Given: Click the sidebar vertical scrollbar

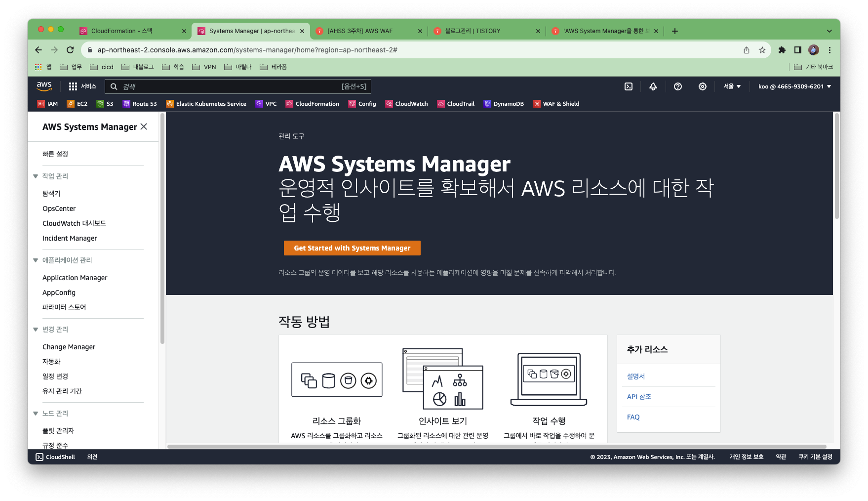Looking at the screenshot, I should (x=162, y=229).
